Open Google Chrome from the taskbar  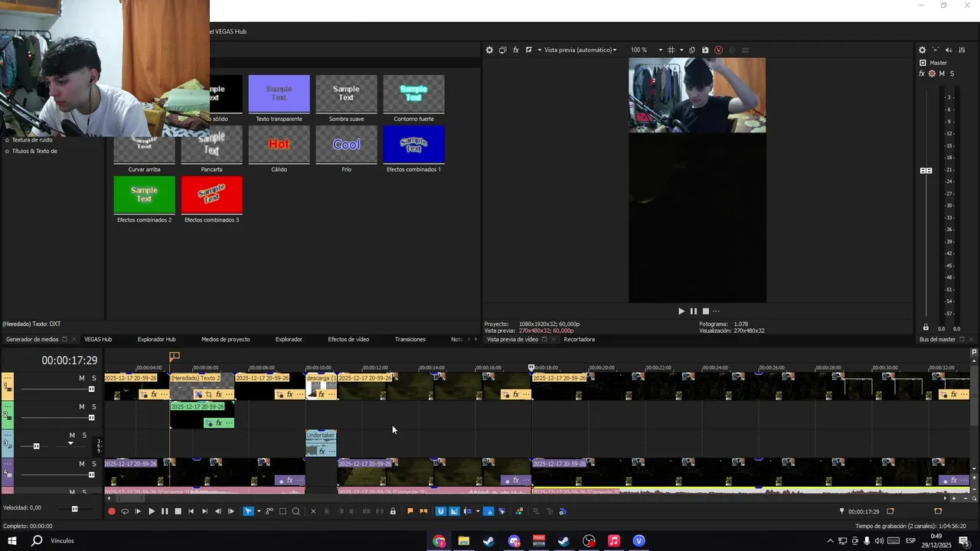[x=439, y=541]
